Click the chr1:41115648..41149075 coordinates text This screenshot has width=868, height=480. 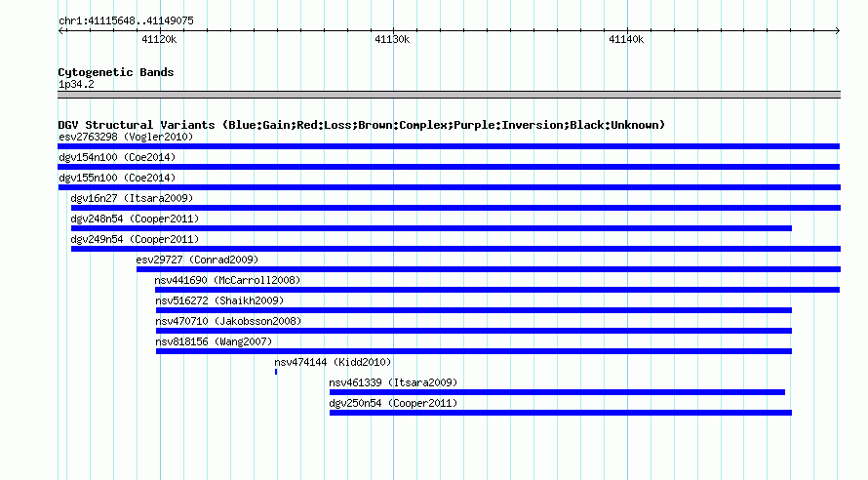126,21
